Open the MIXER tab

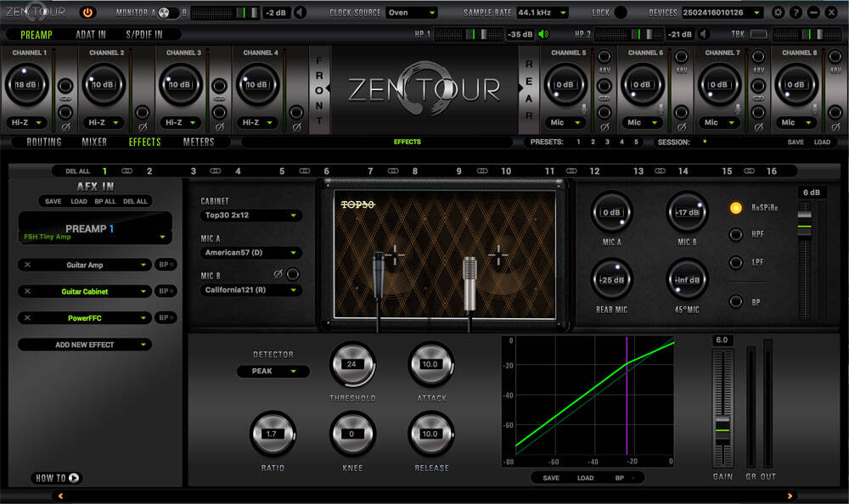pyautogui.click(x=94, y=142)
